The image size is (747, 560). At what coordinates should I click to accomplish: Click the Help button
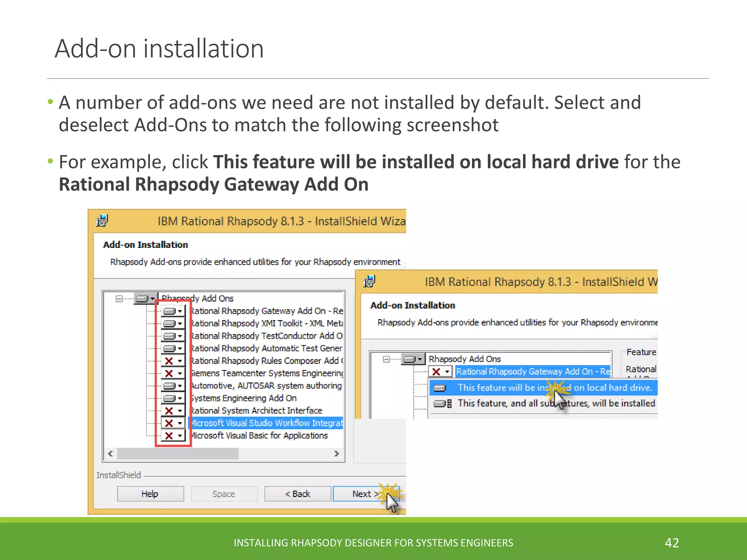150,494
